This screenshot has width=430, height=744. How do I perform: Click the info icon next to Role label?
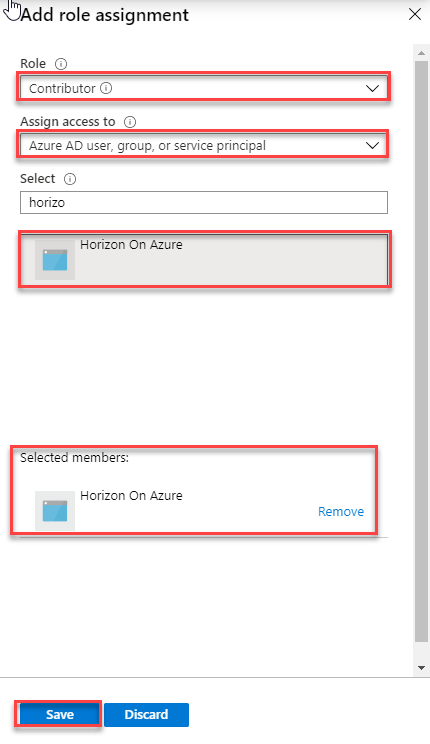pos(61,64)
